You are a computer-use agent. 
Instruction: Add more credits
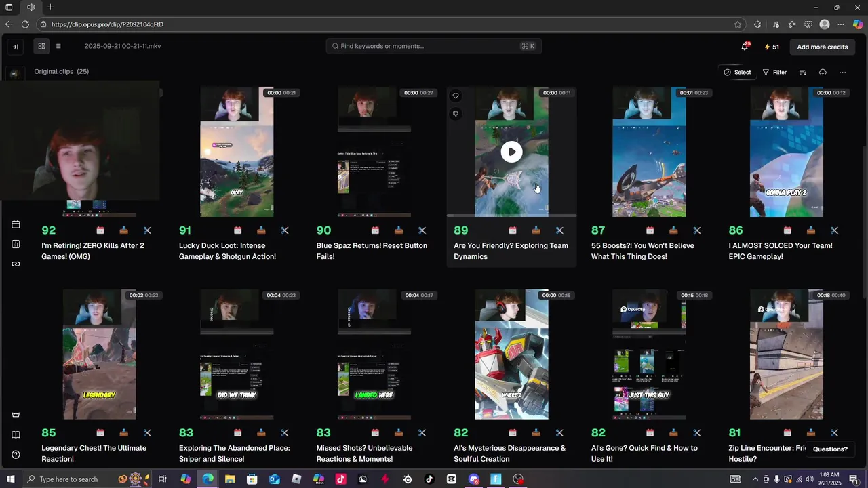(x=823, y=47)
